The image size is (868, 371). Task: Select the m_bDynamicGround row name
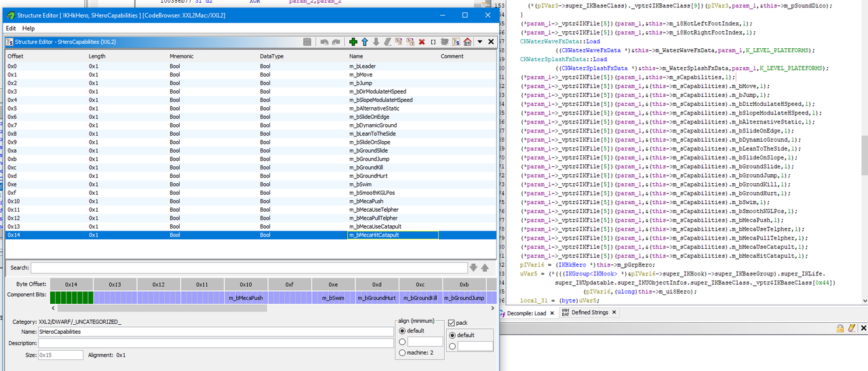(393, 125)
